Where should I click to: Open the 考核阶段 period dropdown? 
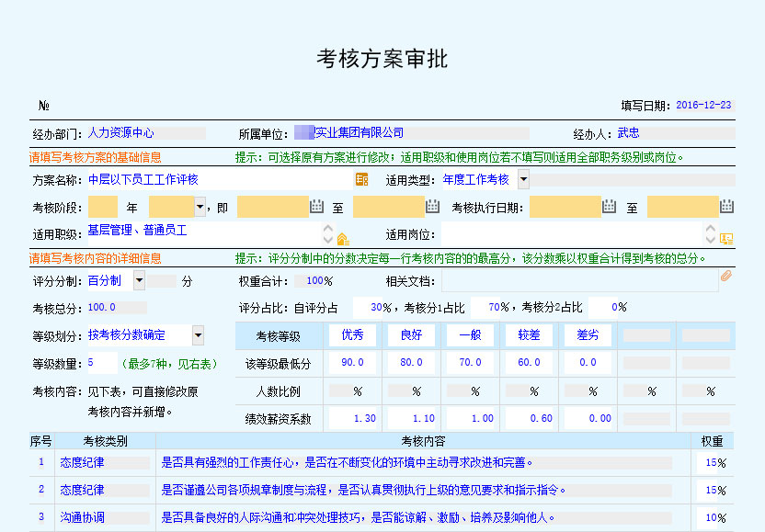pyautogui.click(x=200, y=207)
